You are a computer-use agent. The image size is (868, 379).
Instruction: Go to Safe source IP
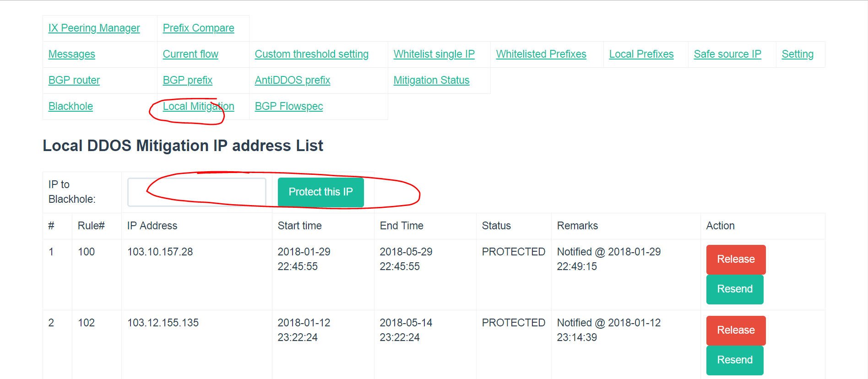pos(727,54)
